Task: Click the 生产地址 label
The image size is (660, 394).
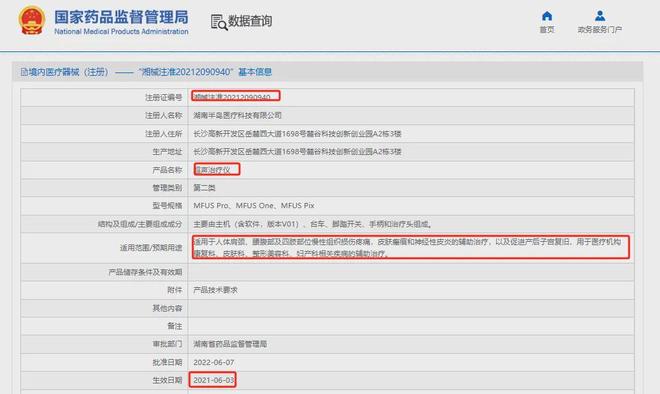Action: point(168,152)
